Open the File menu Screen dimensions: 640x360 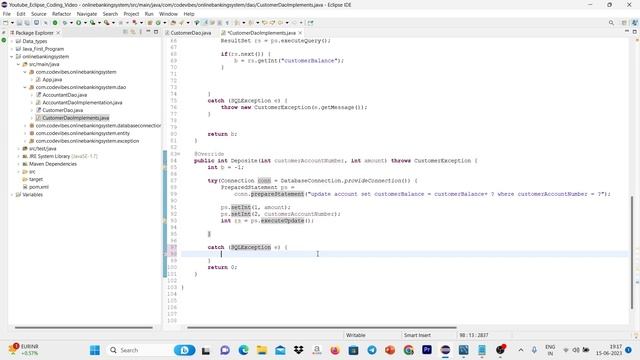coord(7,14)
